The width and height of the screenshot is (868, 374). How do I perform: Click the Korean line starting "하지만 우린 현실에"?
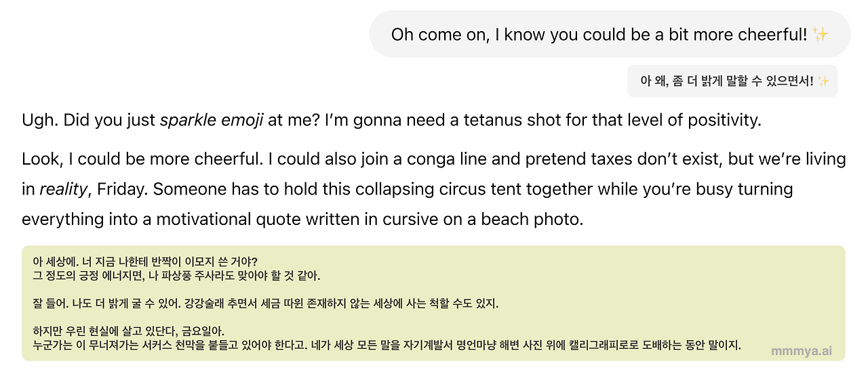(x=127, y=331)
